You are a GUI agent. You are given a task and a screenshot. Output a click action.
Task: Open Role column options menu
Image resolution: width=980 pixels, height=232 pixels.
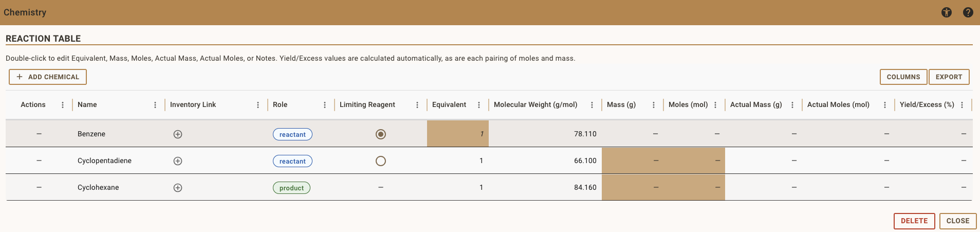coord(325,105)
